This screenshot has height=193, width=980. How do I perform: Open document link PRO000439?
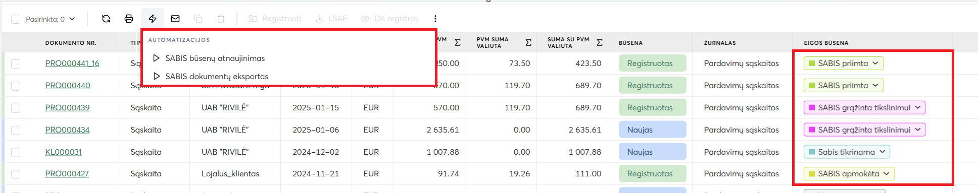click(67, 108)
